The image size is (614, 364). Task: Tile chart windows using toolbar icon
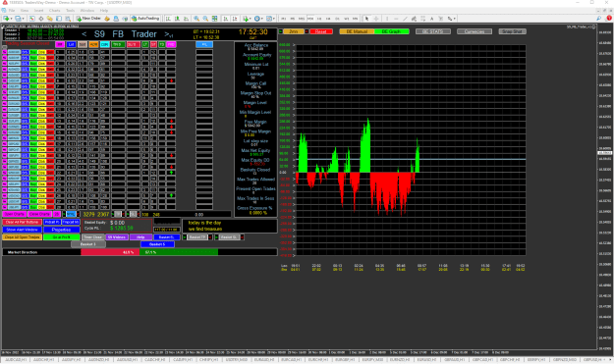tap(214, 19)
